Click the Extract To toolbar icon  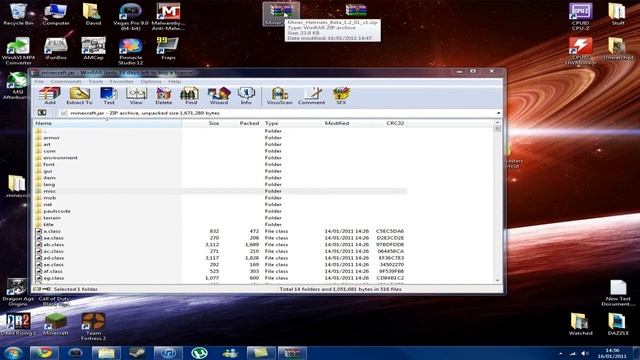point(79,96)
